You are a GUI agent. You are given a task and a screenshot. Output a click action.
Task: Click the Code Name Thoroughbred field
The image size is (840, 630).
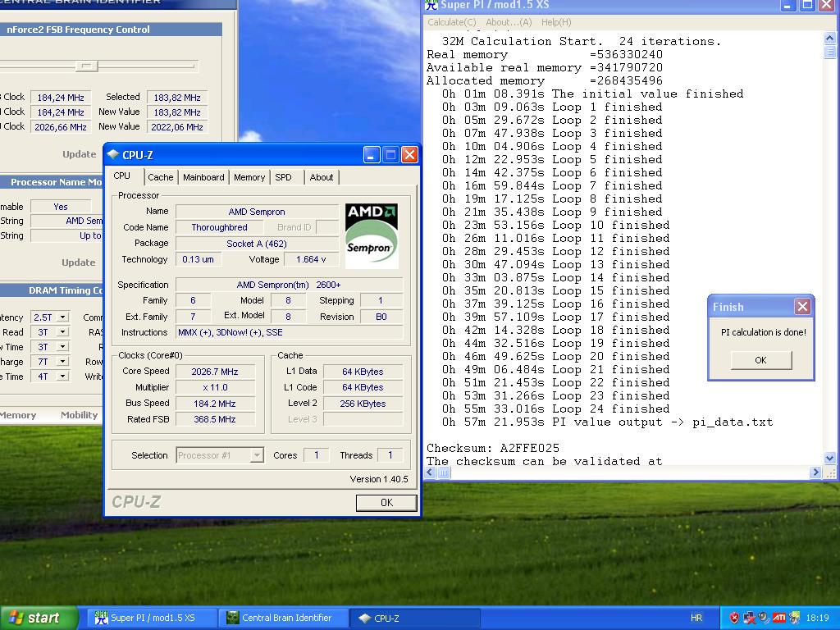point(219,227)
